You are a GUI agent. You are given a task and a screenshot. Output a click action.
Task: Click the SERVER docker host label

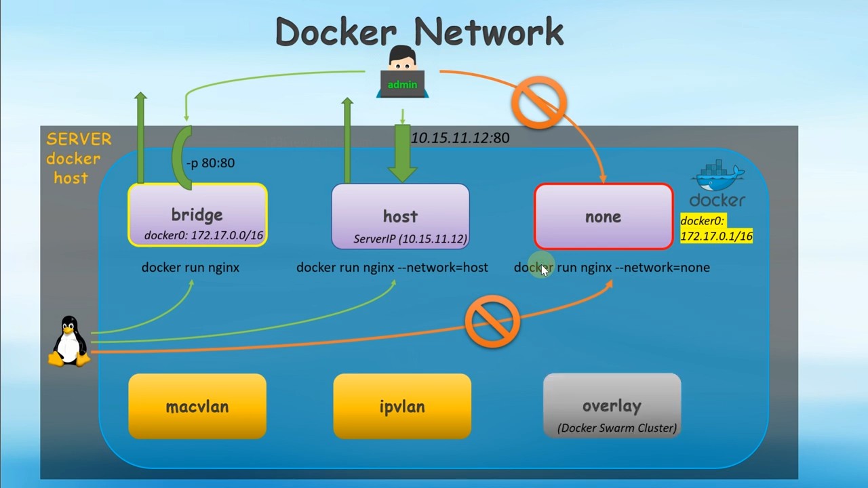77,158
